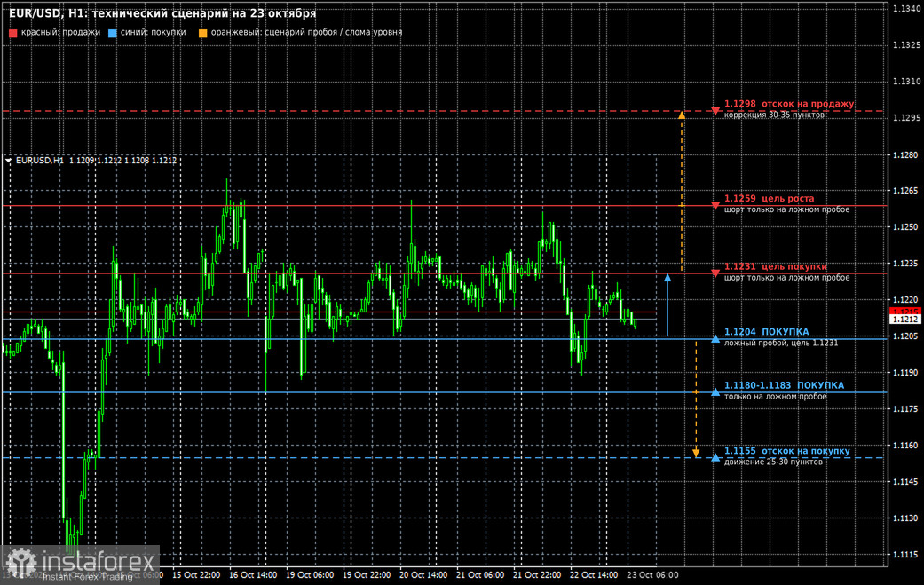Click the red triangle marker at 1.1231
The height and width of the screenshot is (585, 924).
715,273
